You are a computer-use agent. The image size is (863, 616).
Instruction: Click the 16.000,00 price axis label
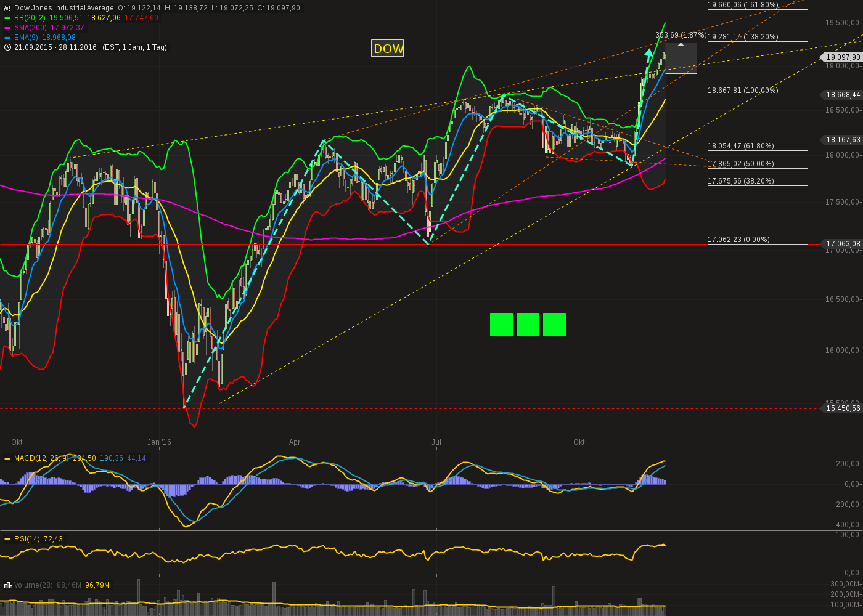pos(843,351)
